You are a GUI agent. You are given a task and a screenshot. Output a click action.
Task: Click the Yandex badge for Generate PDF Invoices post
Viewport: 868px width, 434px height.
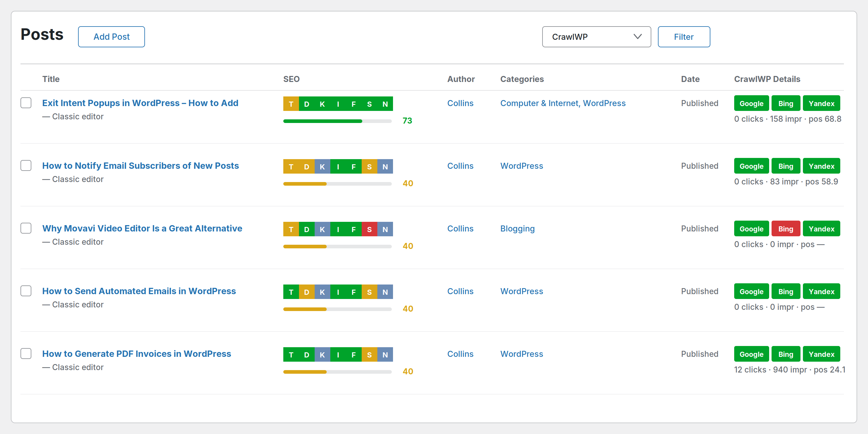point(822,354)
